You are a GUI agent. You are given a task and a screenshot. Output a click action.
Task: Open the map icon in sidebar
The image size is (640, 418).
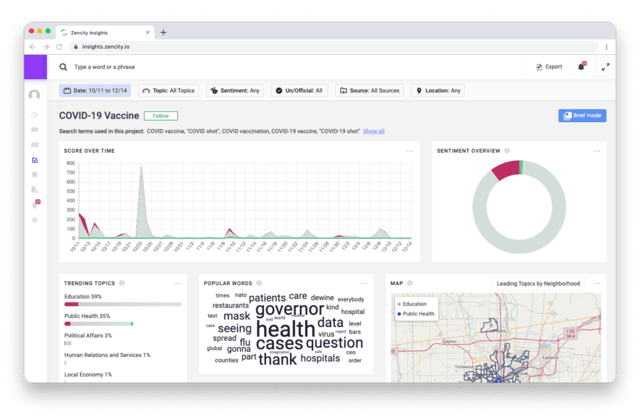(35, 145)
